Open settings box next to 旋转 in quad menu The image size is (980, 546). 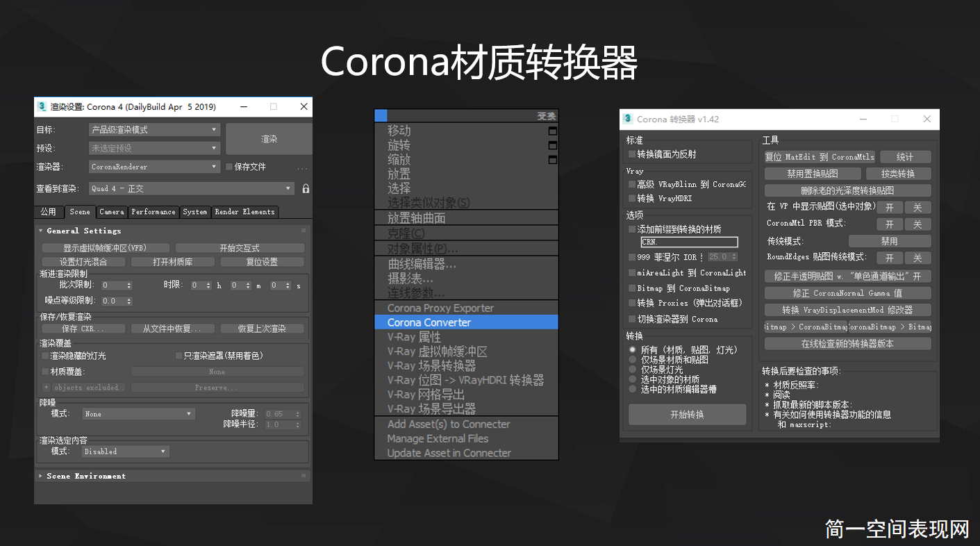(x=552, y=145)
